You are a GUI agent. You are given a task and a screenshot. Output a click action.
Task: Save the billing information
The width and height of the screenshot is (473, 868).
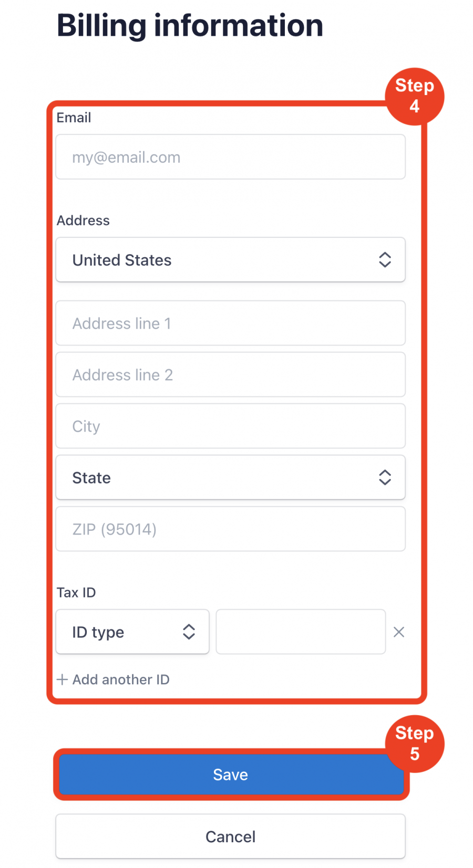(x=230, y=775)
